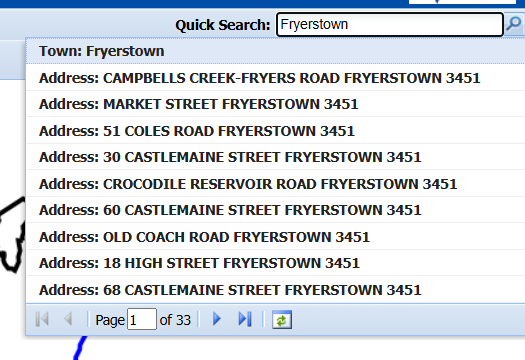Select the Town: Fryerstown result

[275, 51]
